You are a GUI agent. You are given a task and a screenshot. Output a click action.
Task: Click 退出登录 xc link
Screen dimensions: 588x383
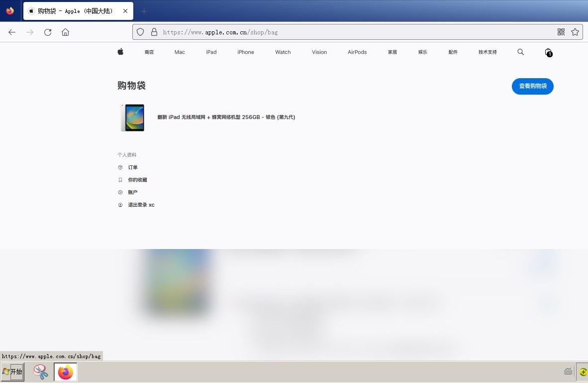click(141, 205)
